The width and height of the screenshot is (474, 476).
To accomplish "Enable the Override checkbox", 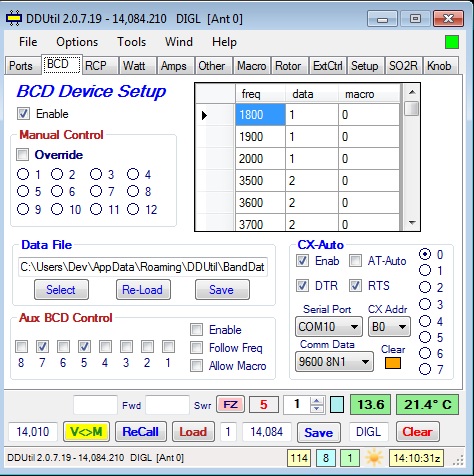I will click(23, 154).
